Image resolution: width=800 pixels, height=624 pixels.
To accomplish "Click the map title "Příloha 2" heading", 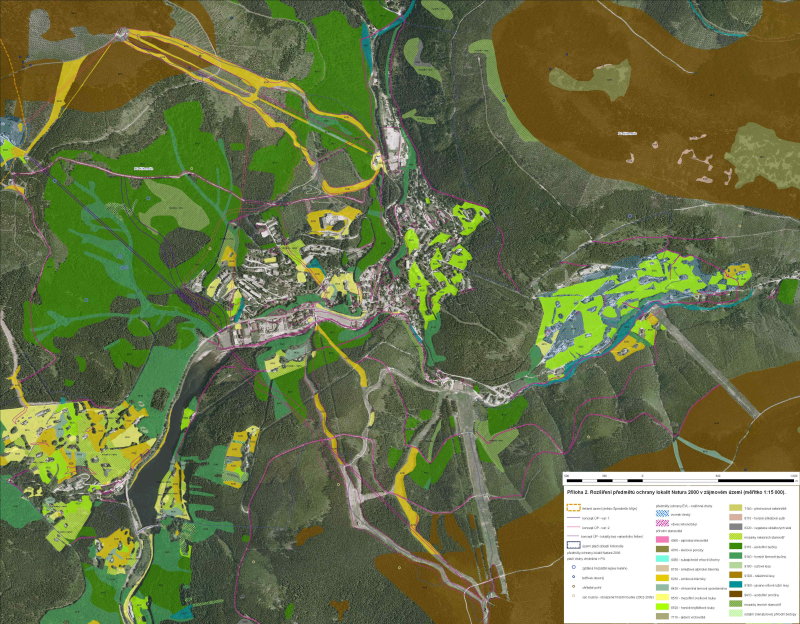I will point(675,492).
